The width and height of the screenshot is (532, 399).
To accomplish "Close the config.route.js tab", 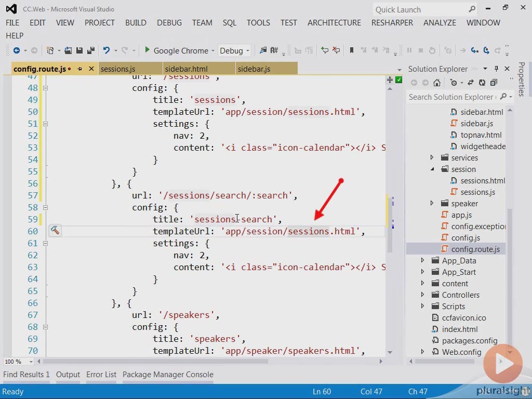I will click(91, 69).
